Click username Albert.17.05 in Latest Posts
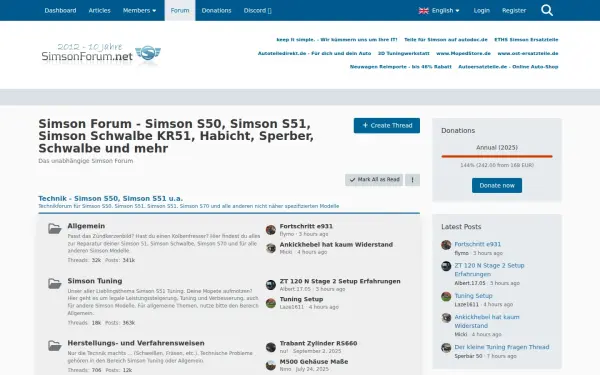The width and height of the screenshot is (600, 375). click(x=470, y=283)
